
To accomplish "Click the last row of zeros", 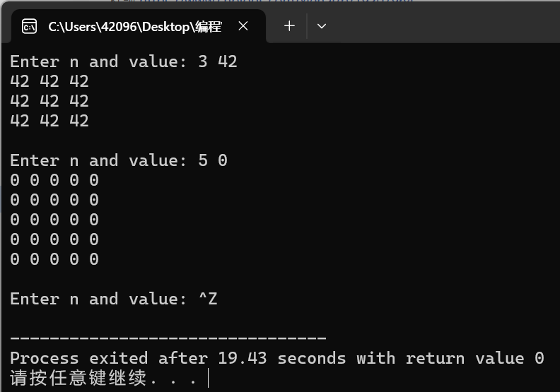I will coord(54,259).
